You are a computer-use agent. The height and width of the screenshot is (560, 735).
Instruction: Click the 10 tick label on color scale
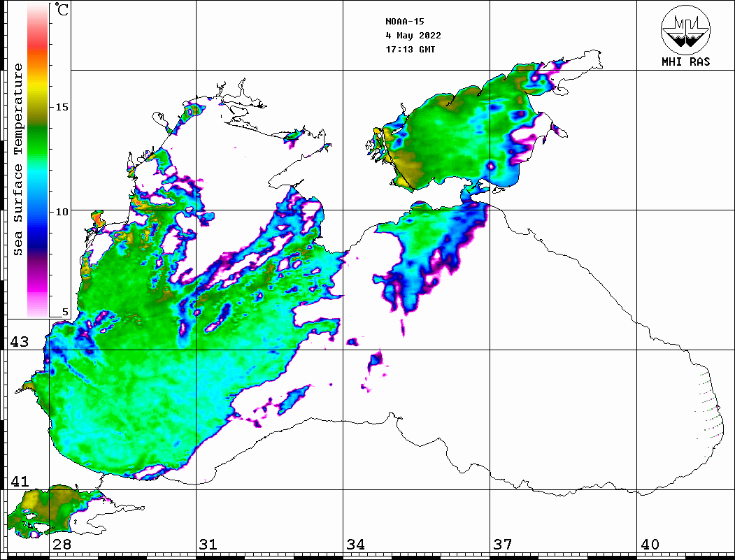click(62, 212)
